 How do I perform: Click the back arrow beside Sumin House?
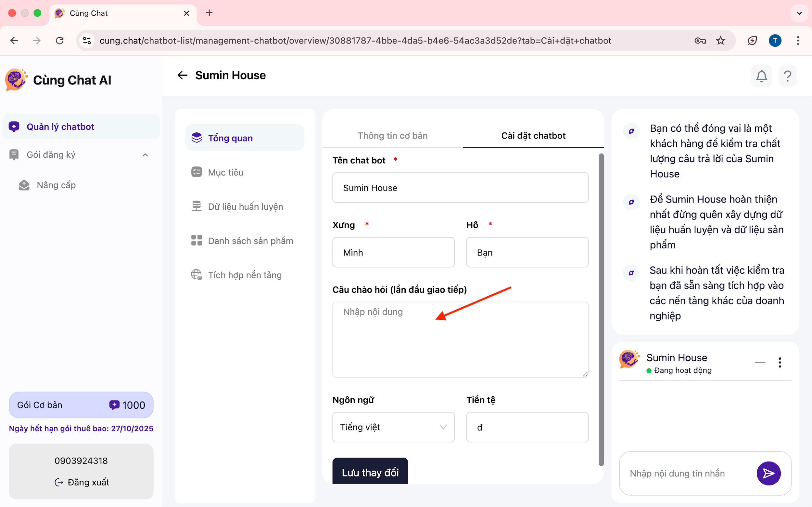click(182, 75)
